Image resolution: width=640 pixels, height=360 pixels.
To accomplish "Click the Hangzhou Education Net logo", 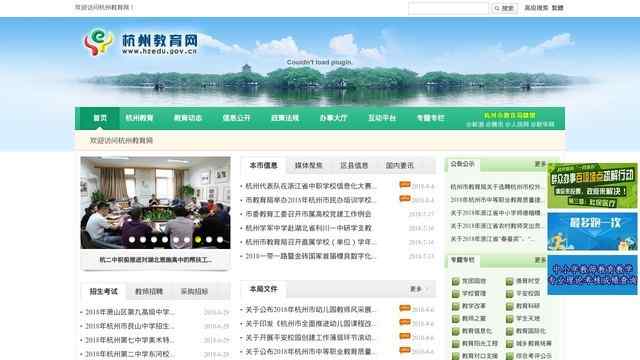I will [140, 42].
